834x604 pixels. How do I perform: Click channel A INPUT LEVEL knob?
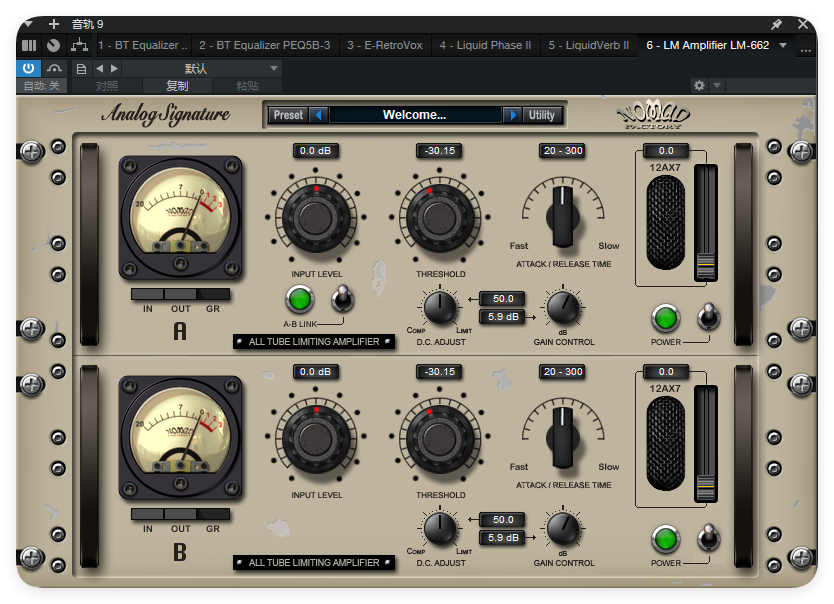[316, 217]
